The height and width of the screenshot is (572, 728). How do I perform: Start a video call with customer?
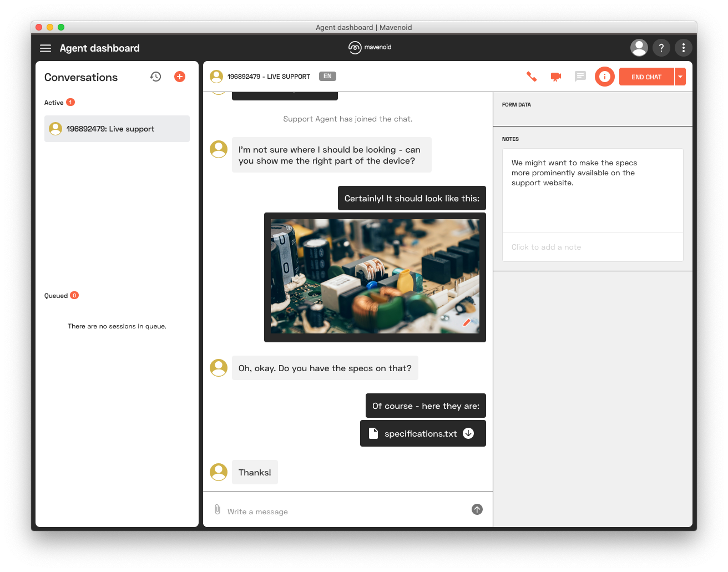556,77
